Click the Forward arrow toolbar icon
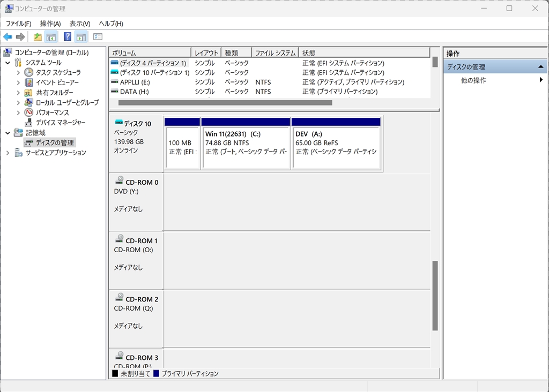Viewport: 549px width, 392px height. [21, 37]
